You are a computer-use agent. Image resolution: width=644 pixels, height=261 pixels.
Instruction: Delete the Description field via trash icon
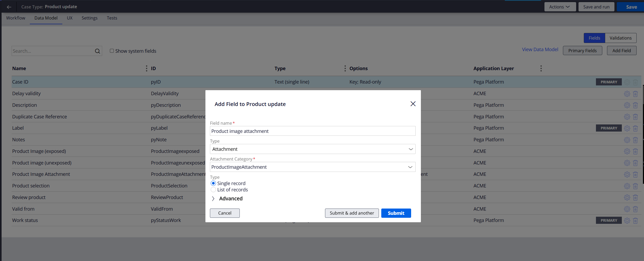click(x=635, y=105)
